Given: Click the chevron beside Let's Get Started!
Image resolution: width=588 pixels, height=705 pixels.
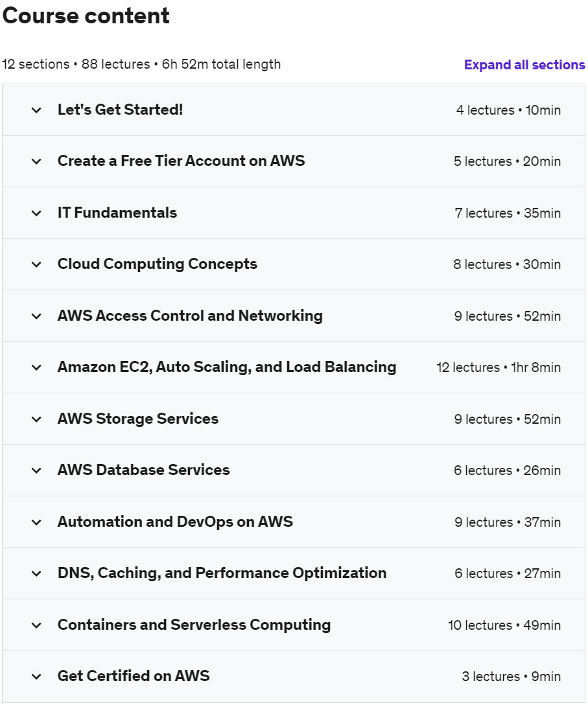Looking at the screenshot, I should [x=36, y=110].
